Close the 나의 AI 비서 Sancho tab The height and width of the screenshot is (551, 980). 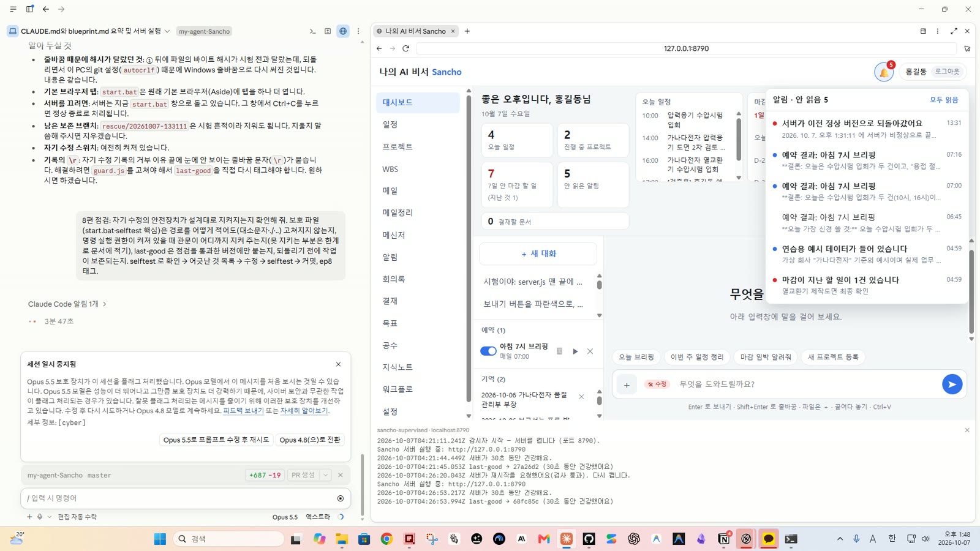pos(453,31)
